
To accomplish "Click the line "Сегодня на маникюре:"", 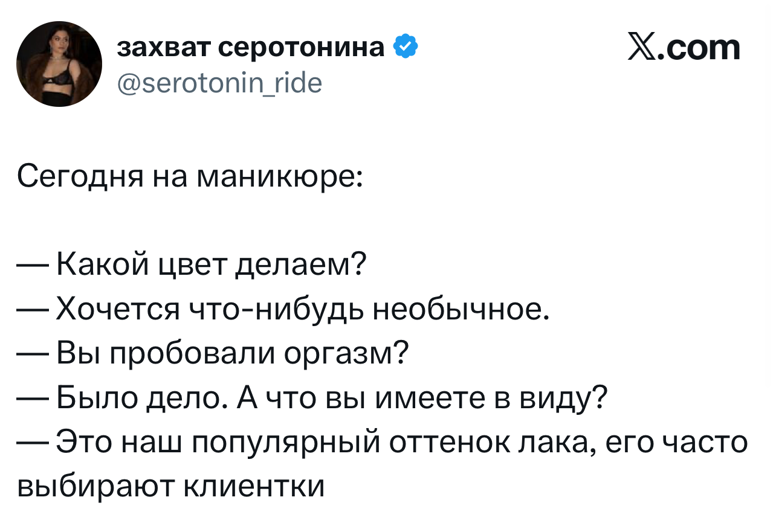I will point(190,176).
